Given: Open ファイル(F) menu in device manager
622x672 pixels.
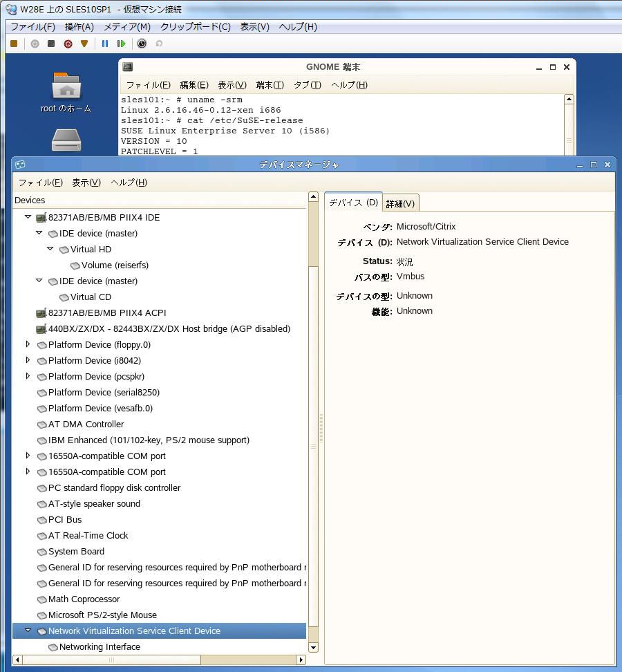Looking at the screenshot, I should [x=41, y=183].
